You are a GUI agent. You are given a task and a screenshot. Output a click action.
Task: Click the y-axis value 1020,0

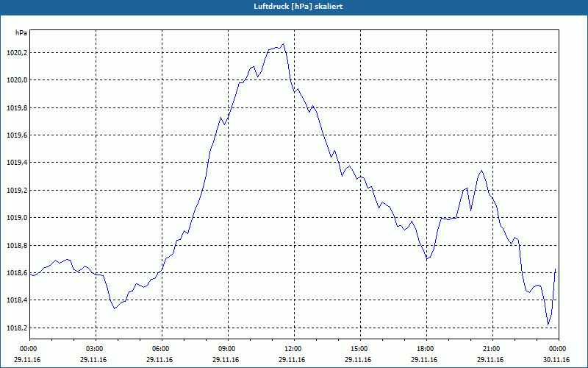16,80
